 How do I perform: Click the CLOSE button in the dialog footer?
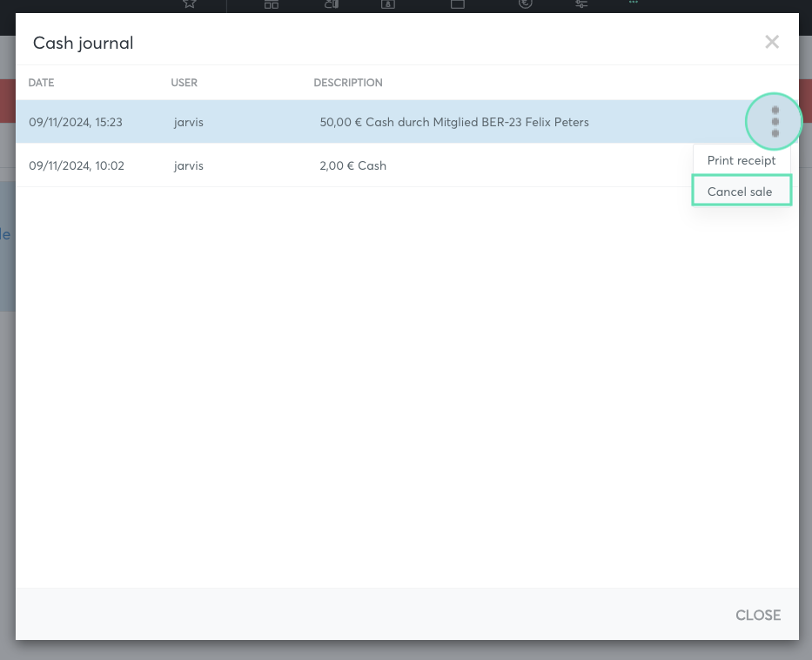click(x=758, y=615)
